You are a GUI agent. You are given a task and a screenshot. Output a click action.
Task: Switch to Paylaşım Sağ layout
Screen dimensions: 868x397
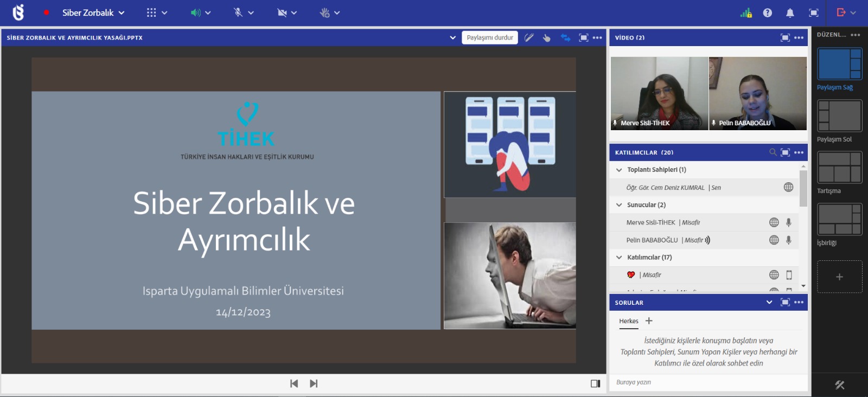click(839, 64)
